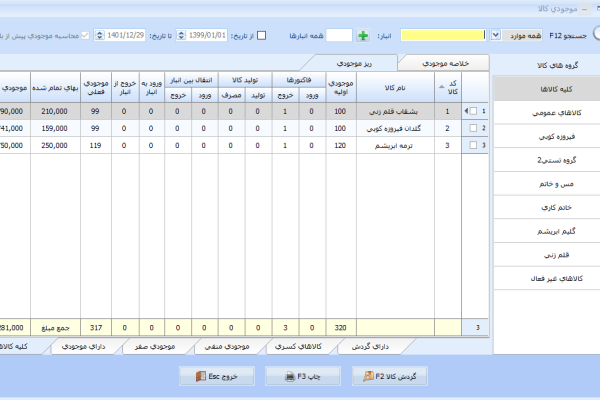600x400 pixels.
Task: Switch to the ریز موجودی tab
Action: pos(354,64)
